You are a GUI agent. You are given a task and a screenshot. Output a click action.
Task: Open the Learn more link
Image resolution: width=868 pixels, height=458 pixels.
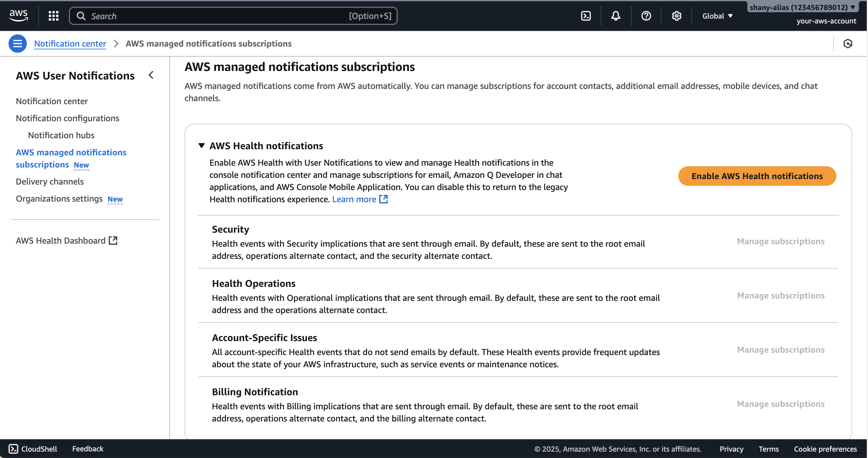pyautogui.click(x=355, y=199)
